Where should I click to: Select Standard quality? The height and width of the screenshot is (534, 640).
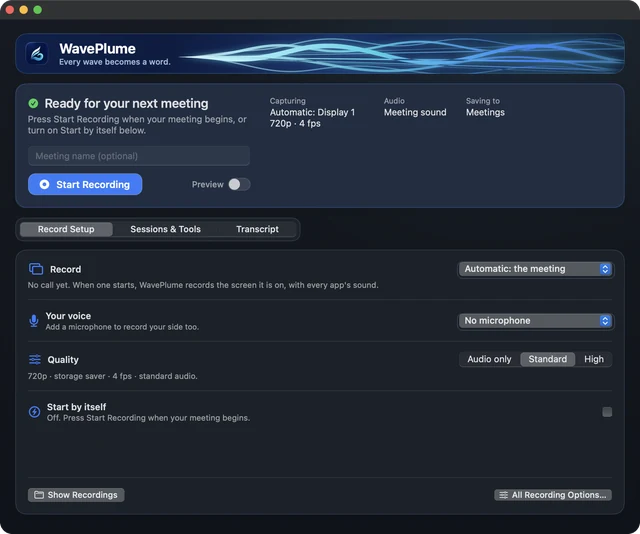(547, 359)
